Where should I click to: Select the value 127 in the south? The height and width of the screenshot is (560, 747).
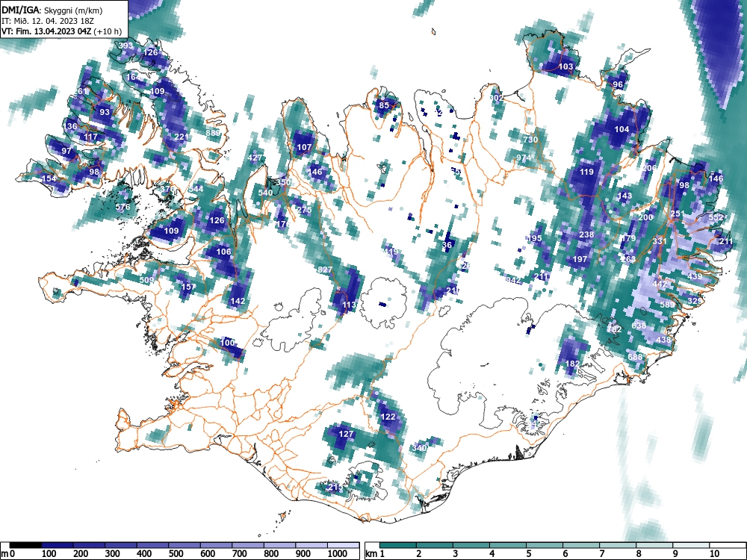point(347,434)
